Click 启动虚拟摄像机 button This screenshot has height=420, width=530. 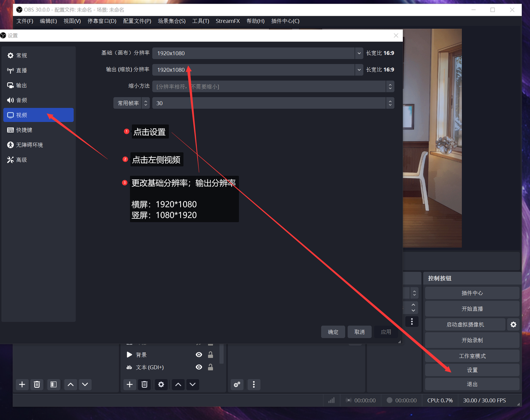(465, 325)
